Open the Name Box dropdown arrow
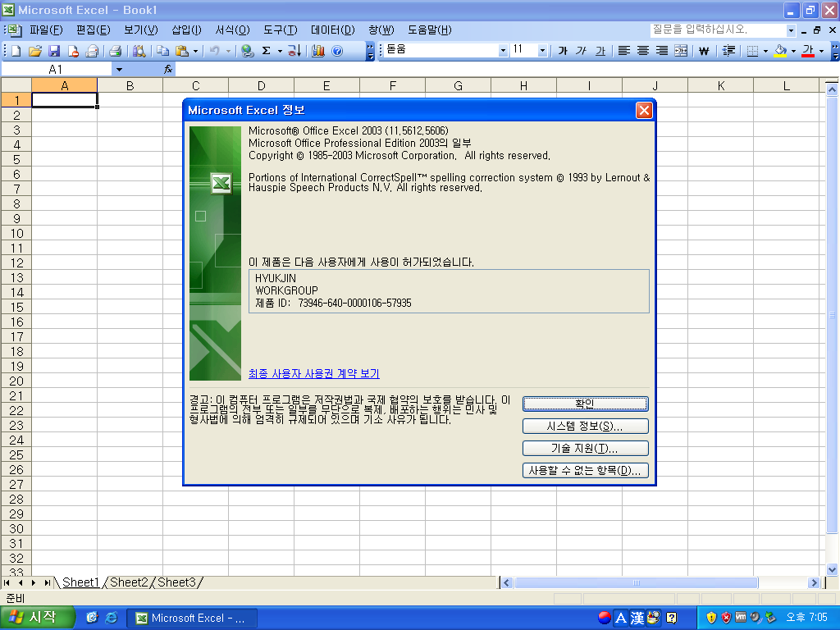 tap(119, 69)
